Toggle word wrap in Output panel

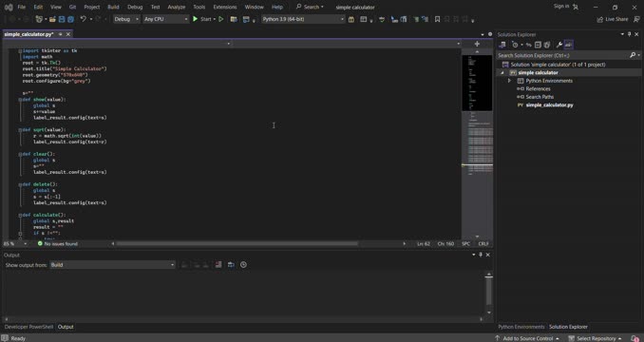(231, 265)
